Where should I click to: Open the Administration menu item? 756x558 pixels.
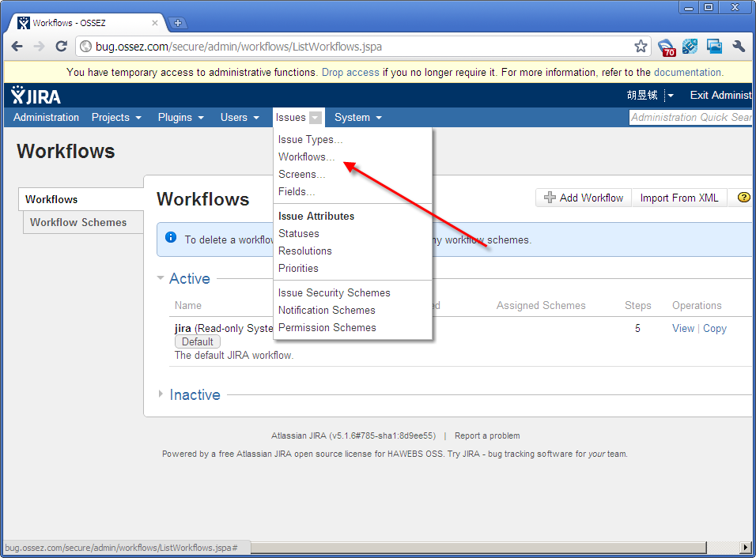tap(47, 118)
